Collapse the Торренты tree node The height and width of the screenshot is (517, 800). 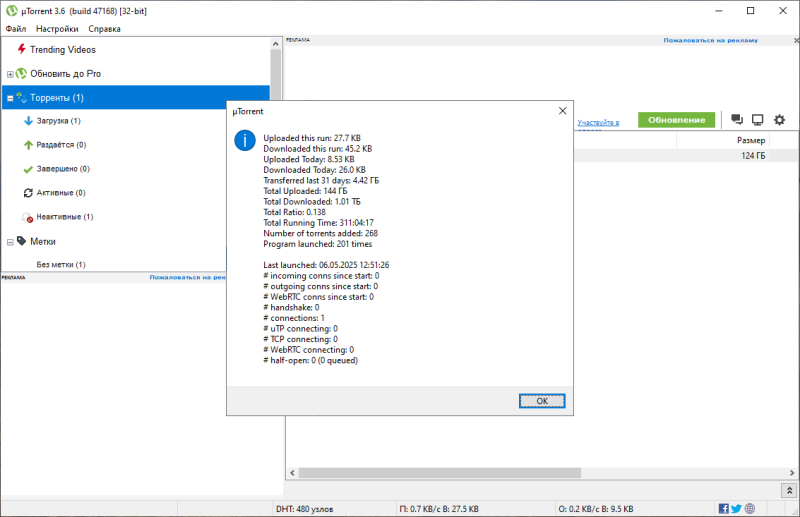tap(10, 98)
